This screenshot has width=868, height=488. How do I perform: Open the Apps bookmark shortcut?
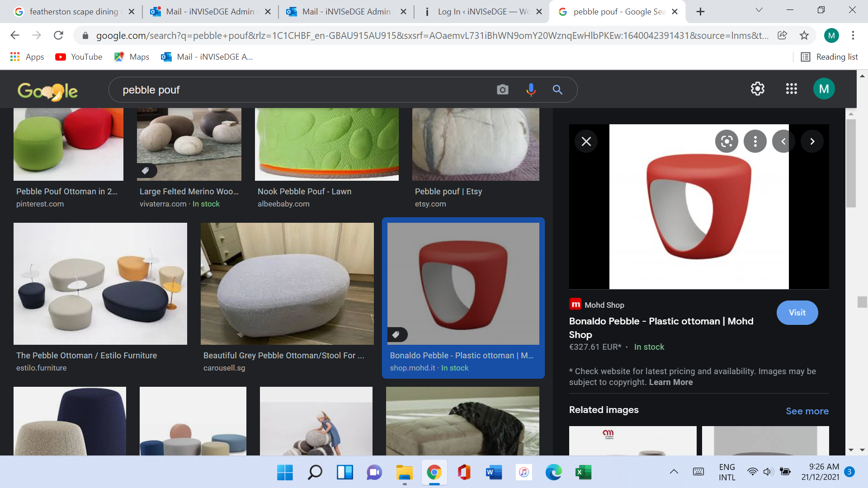27,57
